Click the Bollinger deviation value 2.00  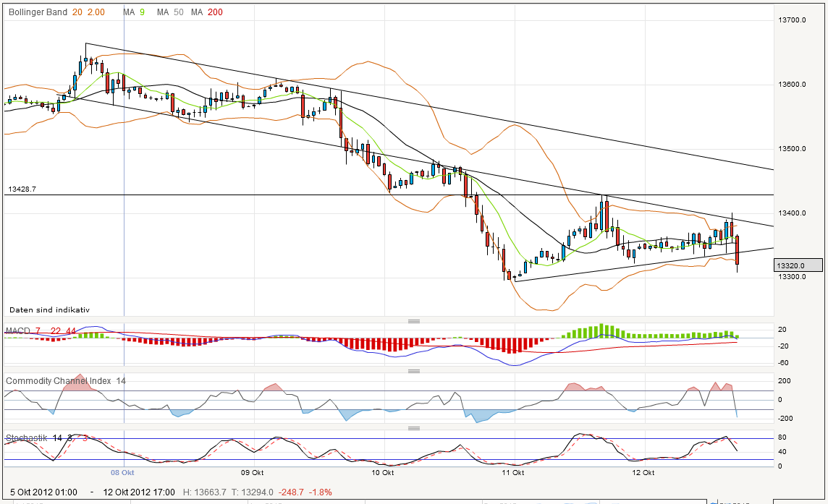(95, 12)
